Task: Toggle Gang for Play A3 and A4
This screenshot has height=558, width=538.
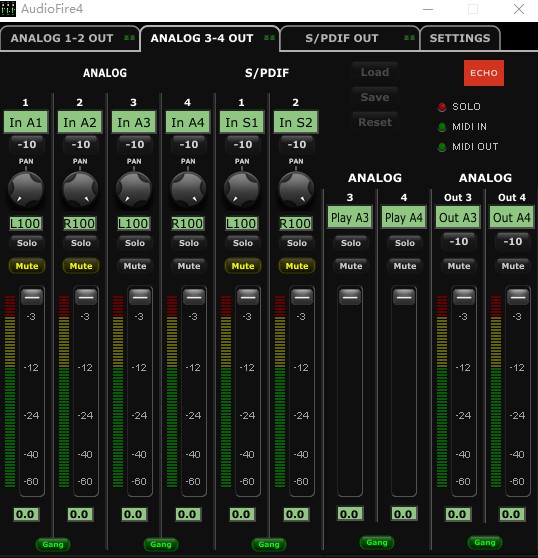Action: click(377, 542)
